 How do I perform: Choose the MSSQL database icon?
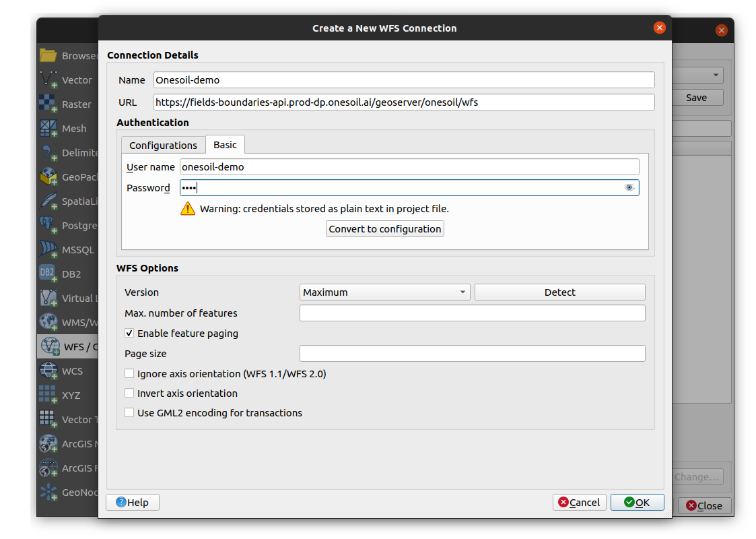48,250
